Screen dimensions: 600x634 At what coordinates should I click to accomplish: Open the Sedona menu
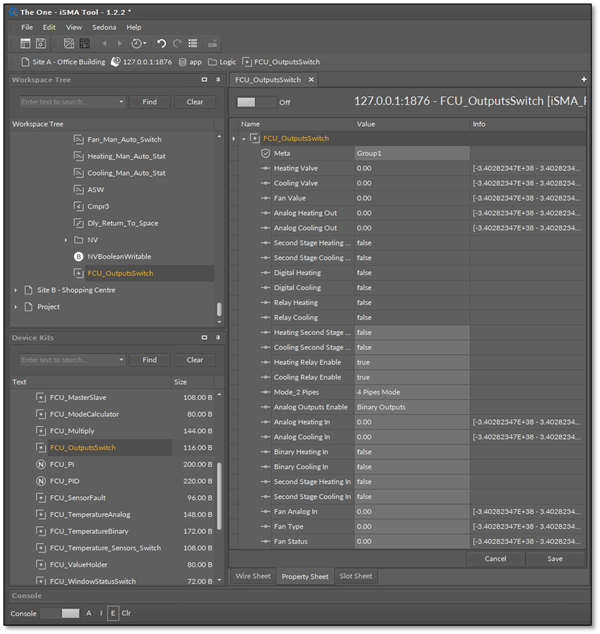102,27
